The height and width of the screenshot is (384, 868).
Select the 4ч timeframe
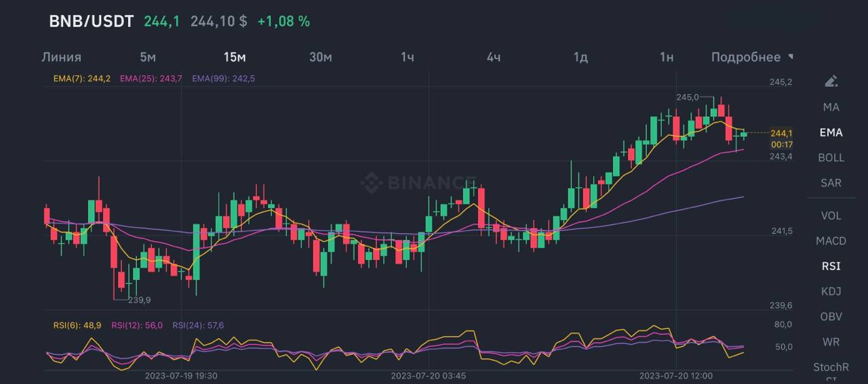494,57
